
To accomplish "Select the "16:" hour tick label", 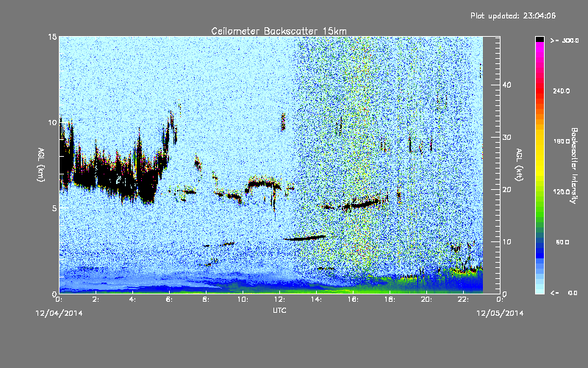I will click(x=353, y=300).
